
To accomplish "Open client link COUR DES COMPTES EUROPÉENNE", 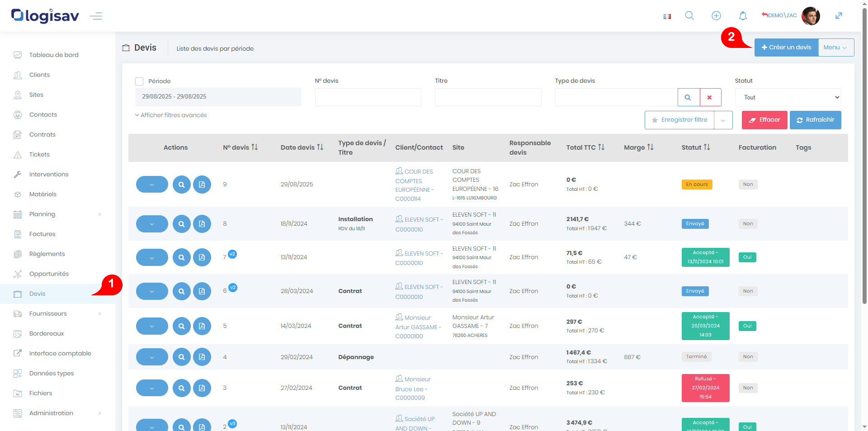I will pos(415,185).
